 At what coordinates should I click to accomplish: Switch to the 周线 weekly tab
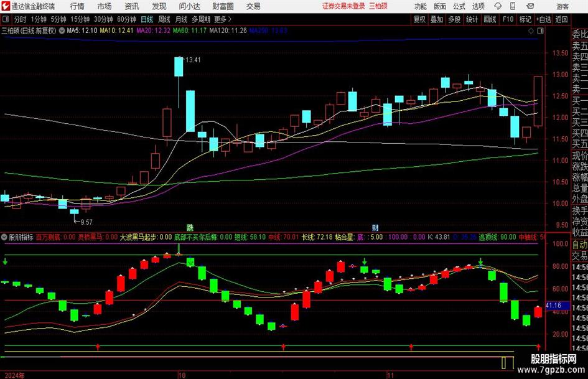(x=164, y=19)
